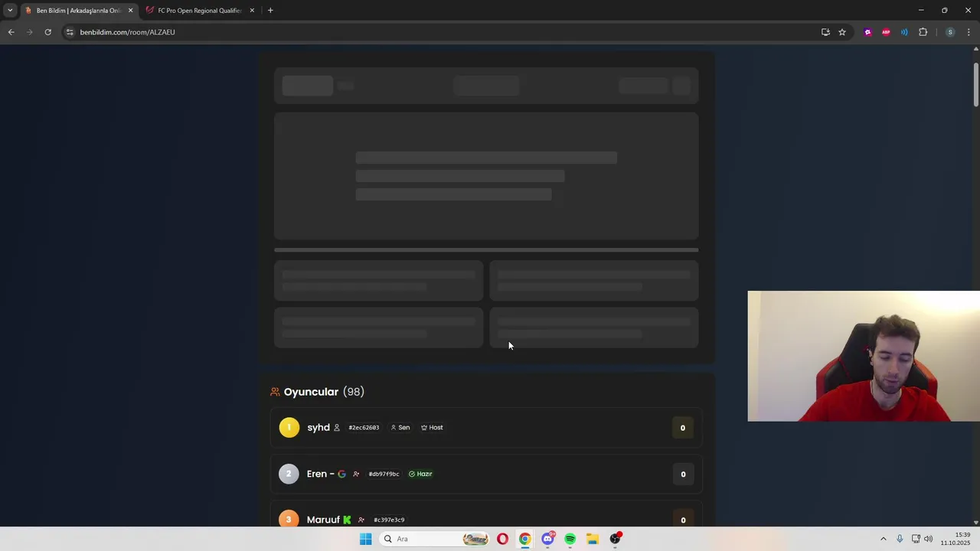
Task: Show hidden system tray icons
Action: pyautogui.click(x=883, y=539)
